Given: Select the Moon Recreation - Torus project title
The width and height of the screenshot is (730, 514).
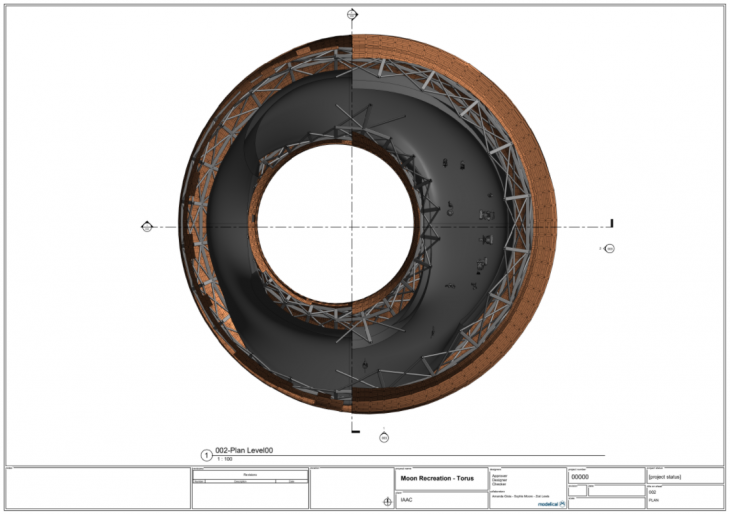Looking at the screenshot, I should 437,478.
